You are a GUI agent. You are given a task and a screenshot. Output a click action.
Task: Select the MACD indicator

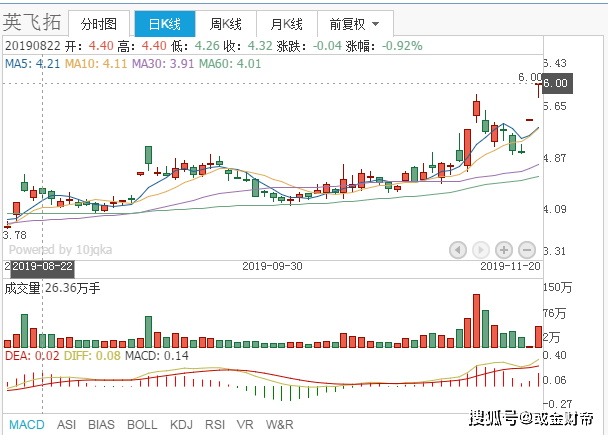pos(27,424)
